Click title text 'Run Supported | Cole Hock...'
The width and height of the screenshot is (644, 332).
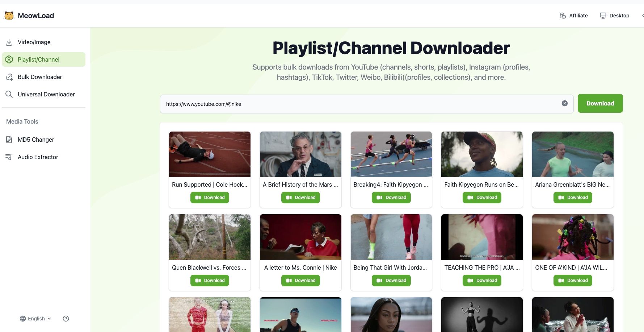pyautogui.click(x=210, y=184)
